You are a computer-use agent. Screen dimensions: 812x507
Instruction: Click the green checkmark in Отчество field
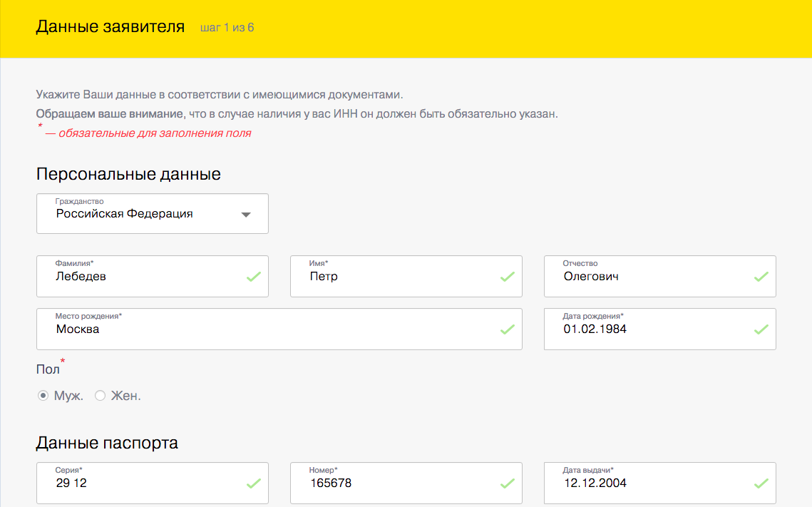(x=761, y=277)
